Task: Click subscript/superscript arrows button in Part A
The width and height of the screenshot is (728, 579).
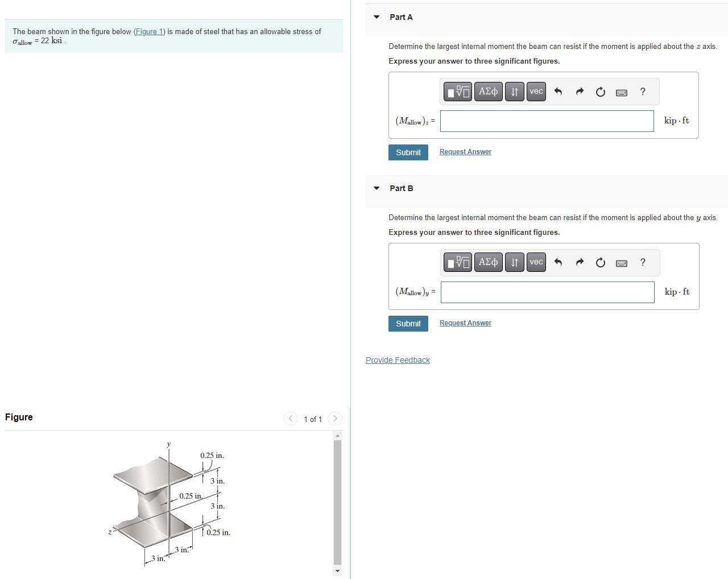Action: [514, 92]
